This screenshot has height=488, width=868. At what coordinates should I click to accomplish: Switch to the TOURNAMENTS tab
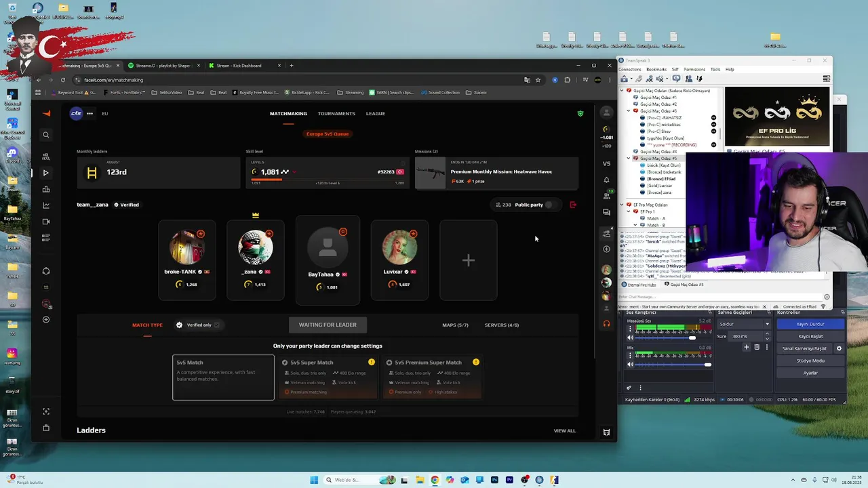click(x=336, y=113)
